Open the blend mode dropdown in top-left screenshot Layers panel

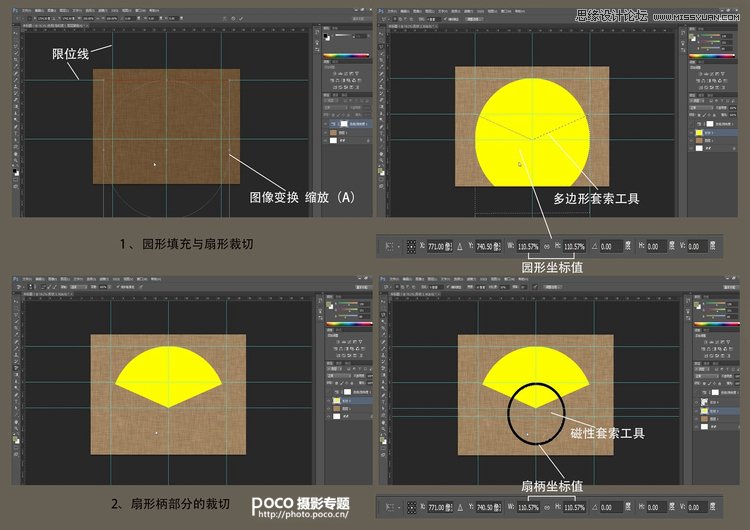pos(335,108)
